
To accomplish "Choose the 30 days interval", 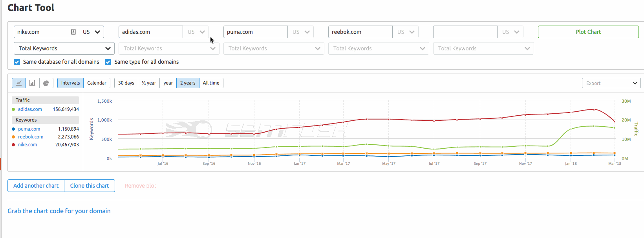I will (x=126, y=83).
